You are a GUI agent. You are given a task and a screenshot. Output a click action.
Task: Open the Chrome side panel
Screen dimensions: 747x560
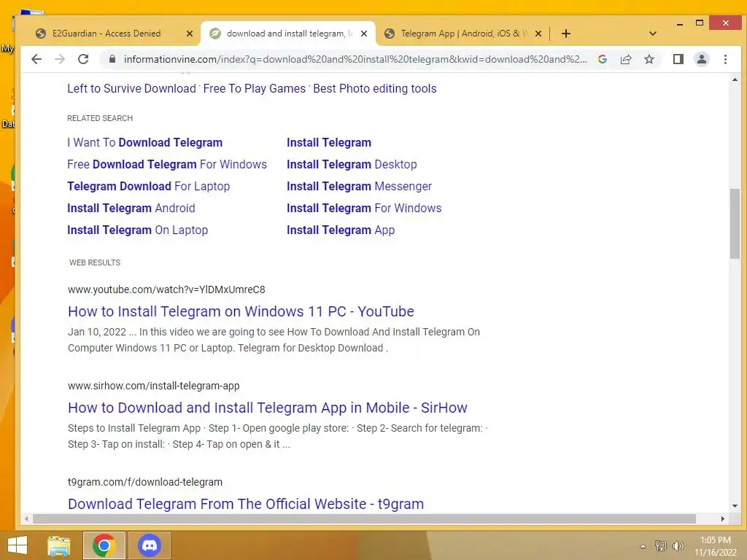[x=678, y=59]
